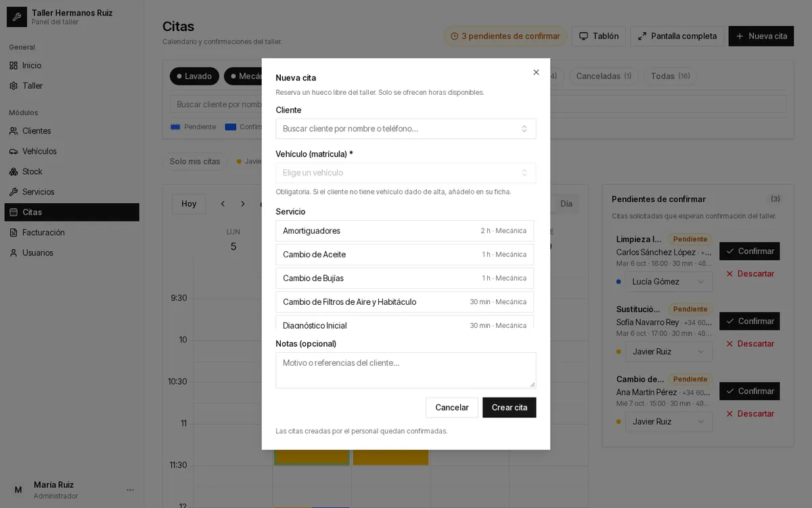Image resolution: width=812 pixels, height=508 pixels.
Task: Select the Cambio de Aceite service
Action: (x=405, y=255)
